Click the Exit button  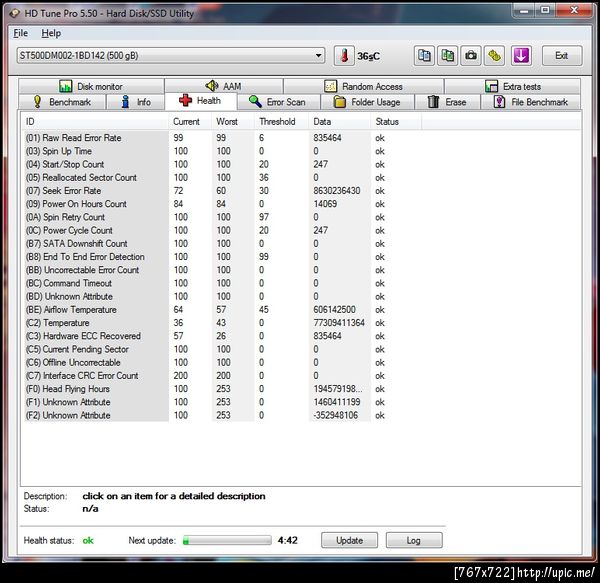pos(562,56)
